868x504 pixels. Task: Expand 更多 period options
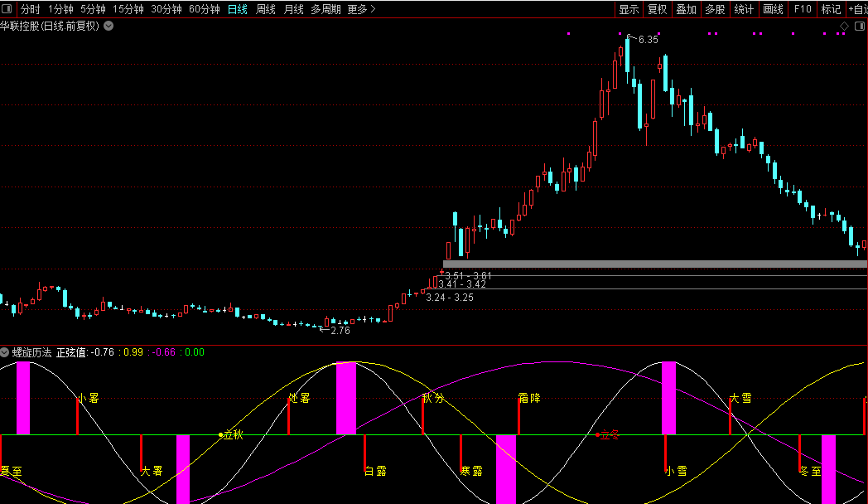pyautogui.click(x=361, y=9)
